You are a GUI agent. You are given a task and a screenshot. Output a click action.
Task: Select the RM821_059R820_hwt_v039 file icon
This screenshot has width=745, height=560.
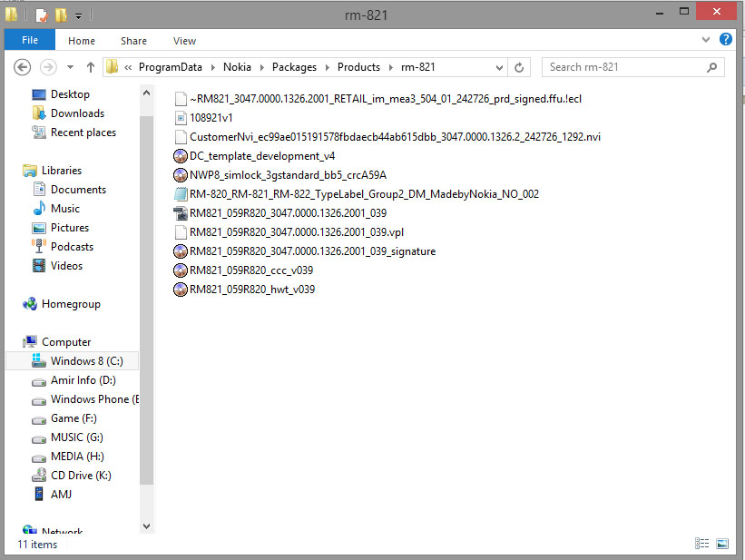tap(181, 289)
